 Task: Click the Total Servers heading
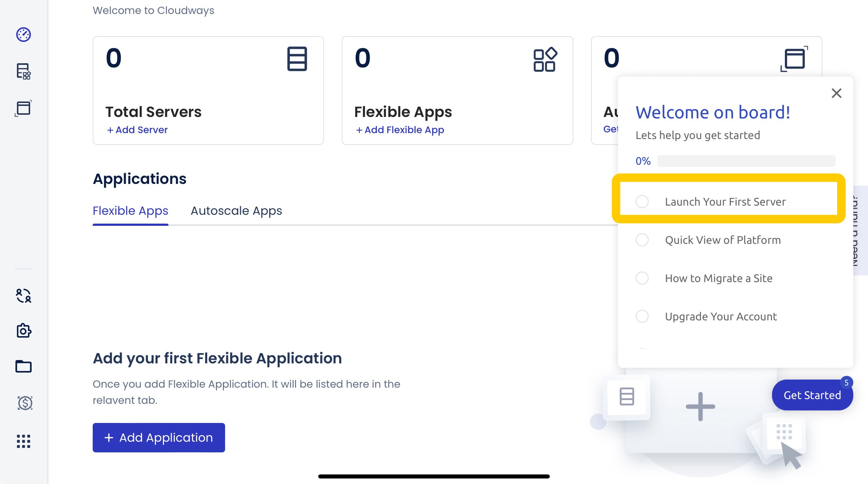click(x=153, y=112)
